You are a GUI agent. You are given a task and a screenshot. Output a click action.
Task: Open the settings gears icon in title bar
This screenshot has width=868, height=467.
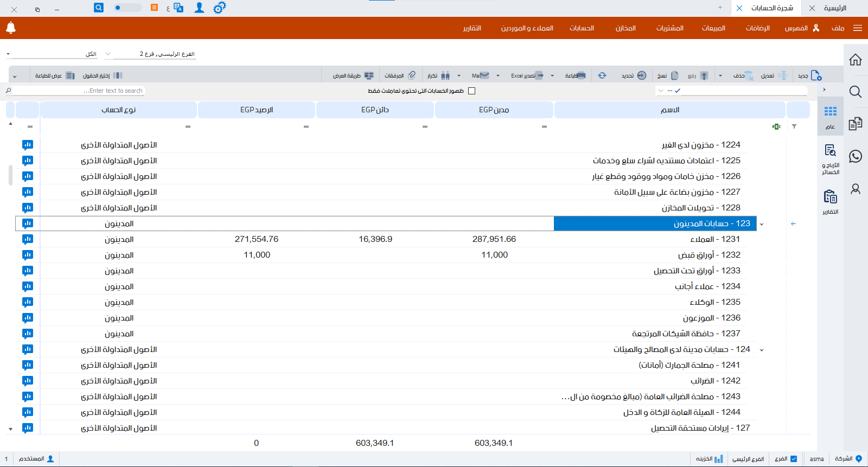219,8
